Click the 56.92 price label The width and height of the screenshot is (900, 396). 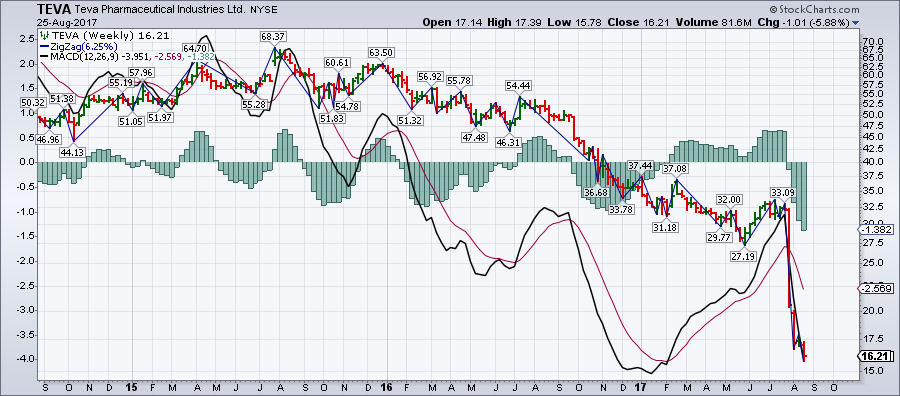tap(430, 77)
